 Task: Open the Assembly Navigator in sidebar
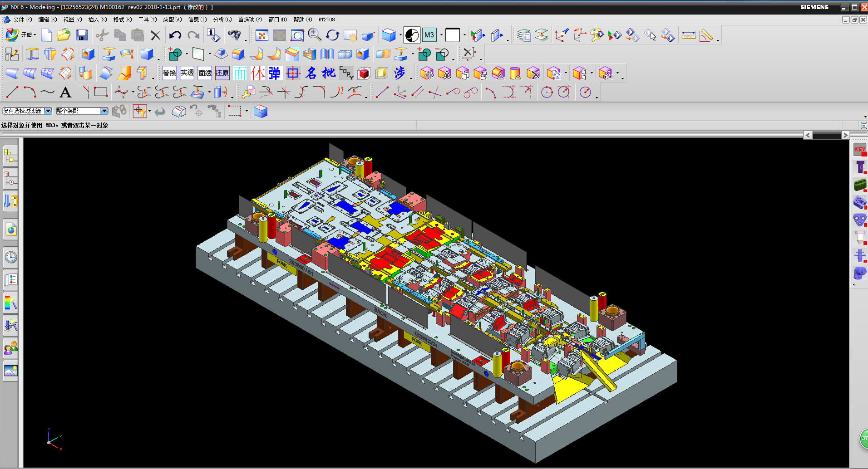pos(11,156)
